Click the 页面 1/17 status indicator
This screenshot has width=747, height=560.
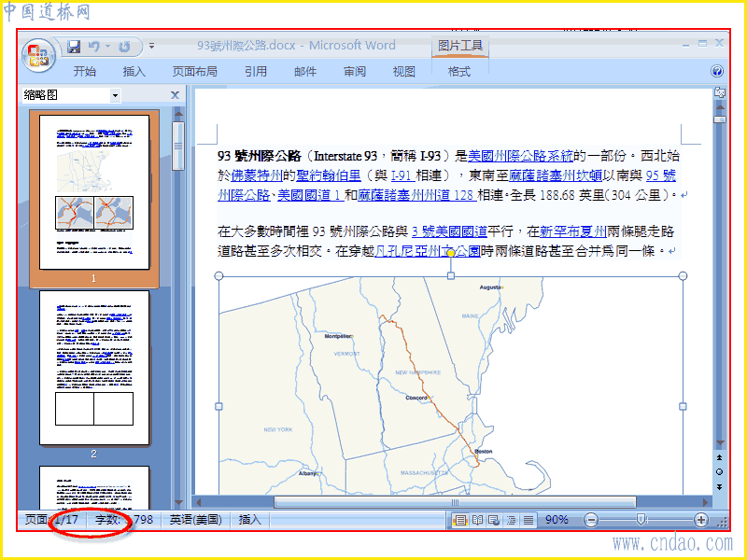click(51, 520)
